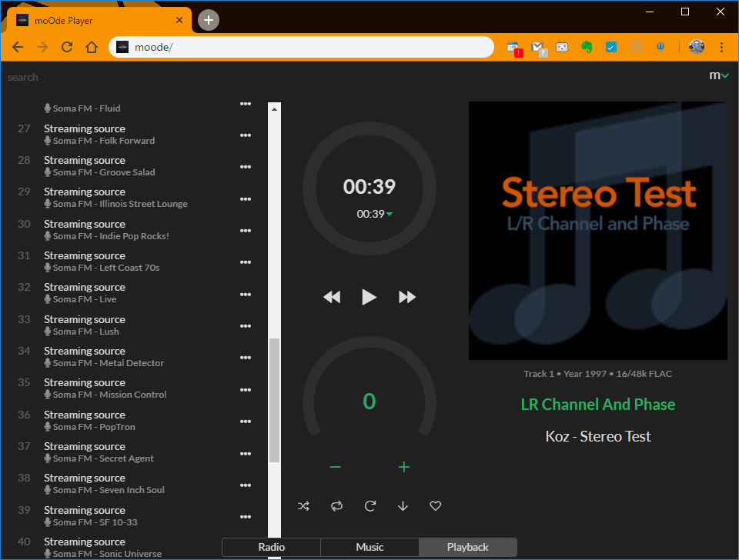Open options menu for Soma FM - Groove Salad
This screenshot has width=739, height=560.
pos(246,167)
